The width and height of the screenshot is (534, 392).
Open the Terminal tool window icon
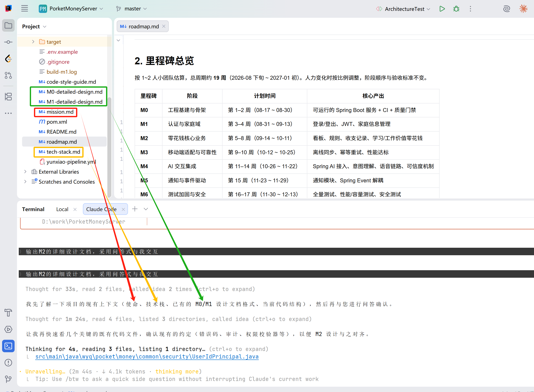coord(8,346)
